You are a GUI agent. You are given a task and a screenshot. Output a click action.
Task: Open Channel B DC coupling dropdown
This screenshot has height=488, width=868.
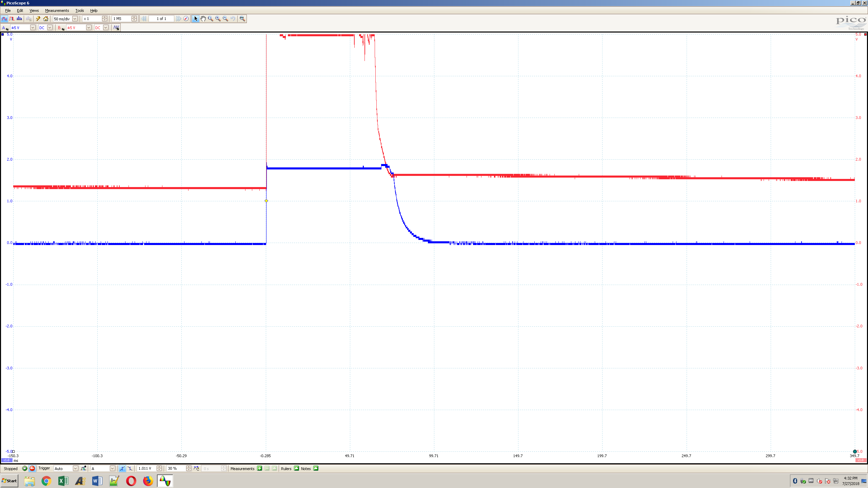(106, 27)
